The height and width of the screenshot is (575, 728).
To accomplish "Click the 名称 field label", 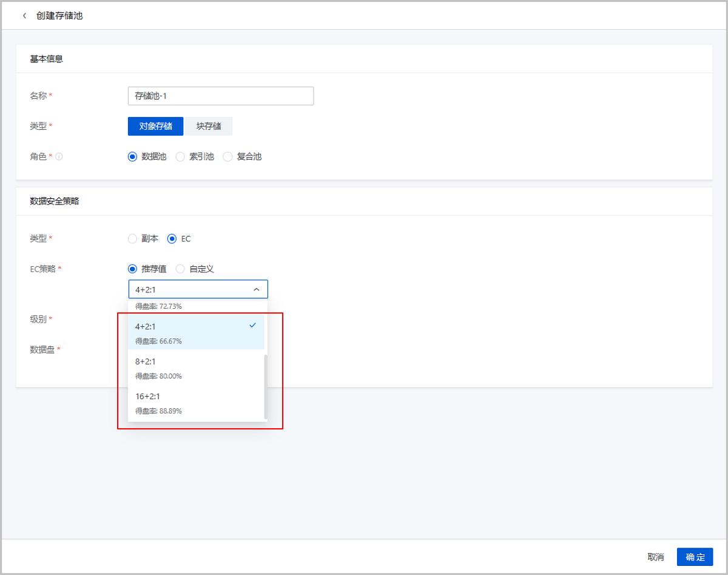I will (x=38, y=96).
